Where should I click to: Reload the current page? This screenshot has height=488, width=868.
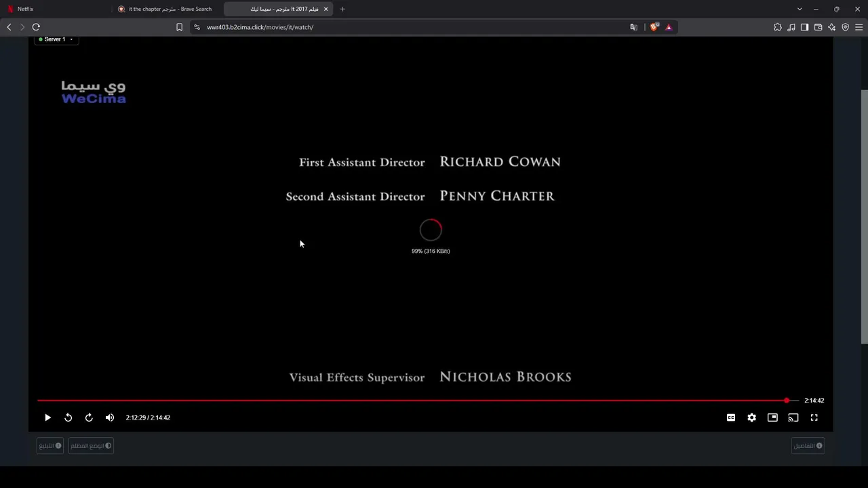36,27
